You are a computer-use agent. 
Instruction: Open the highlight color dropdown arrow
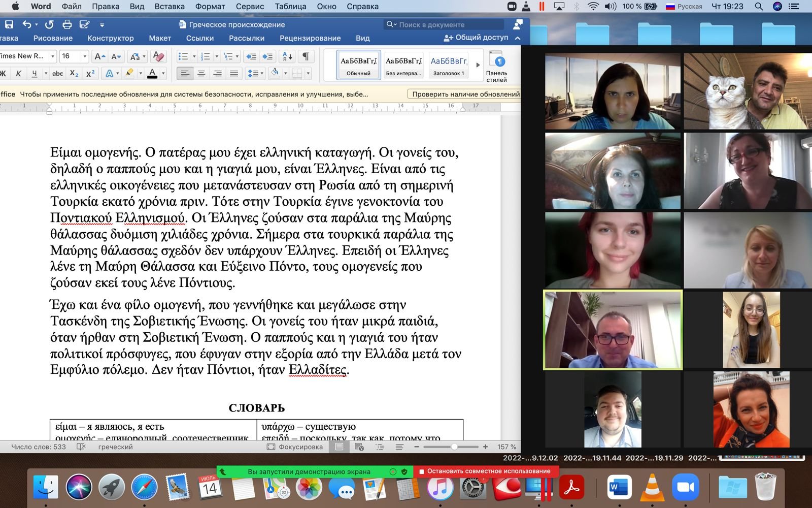coord(140,74)
